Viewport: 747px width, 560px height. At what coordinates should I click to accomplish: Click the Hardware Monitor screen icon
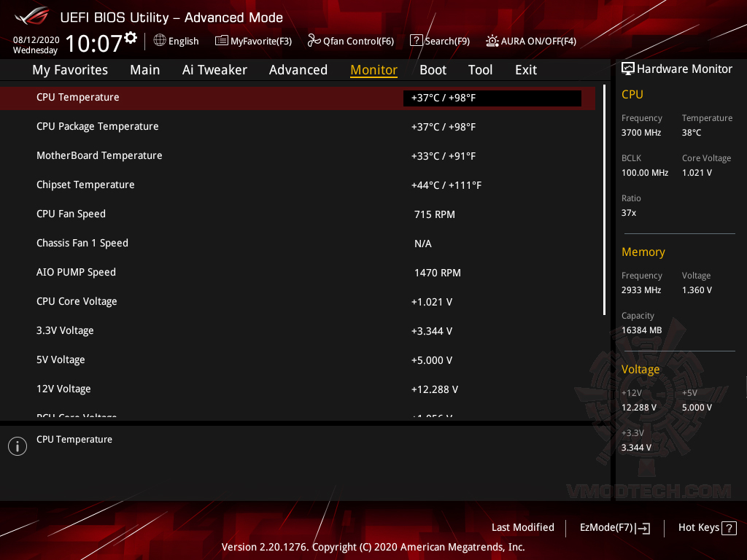point(628,69)
